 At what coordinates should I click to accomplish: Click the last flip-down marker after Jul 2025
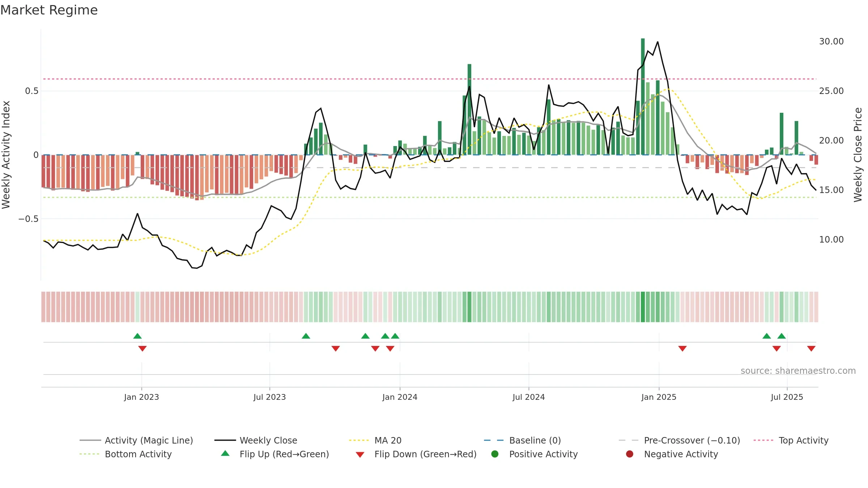click(811, 348)
